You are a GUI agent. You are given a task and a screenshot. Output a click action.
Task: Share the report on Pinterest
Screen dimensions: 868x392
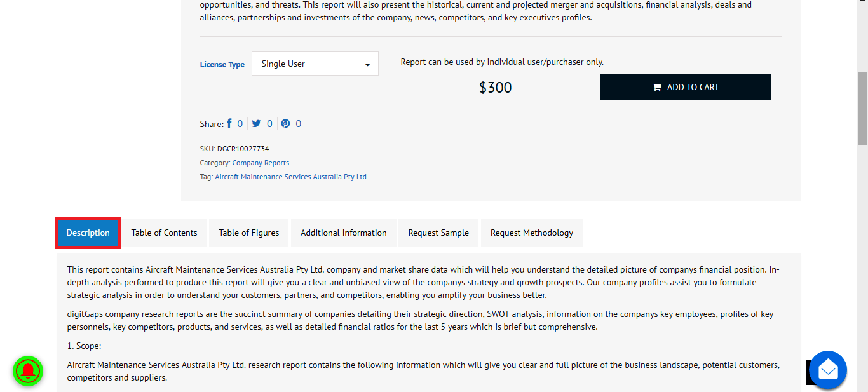click(x=285, y=124)
